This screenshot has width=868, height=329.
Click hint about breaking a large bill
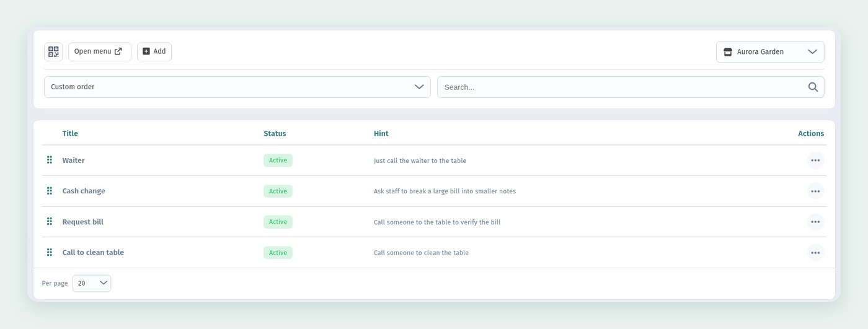tap(445, 191)
